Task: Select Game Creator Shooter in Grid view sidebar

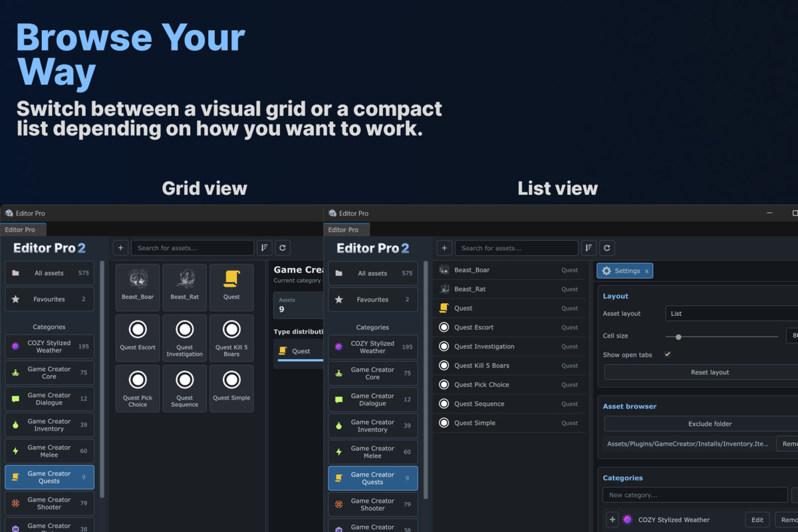Action: tap(49, 503)
